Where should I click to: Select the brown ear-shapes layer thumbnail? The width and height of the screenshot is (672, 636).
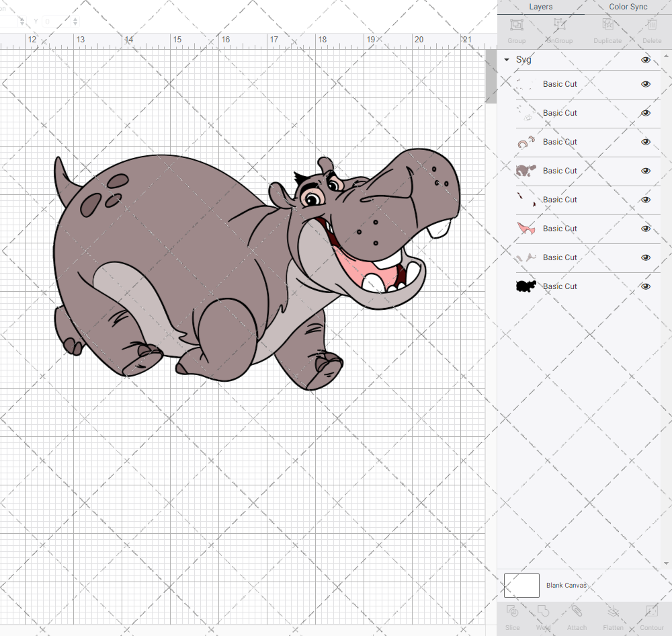(526, 142)
